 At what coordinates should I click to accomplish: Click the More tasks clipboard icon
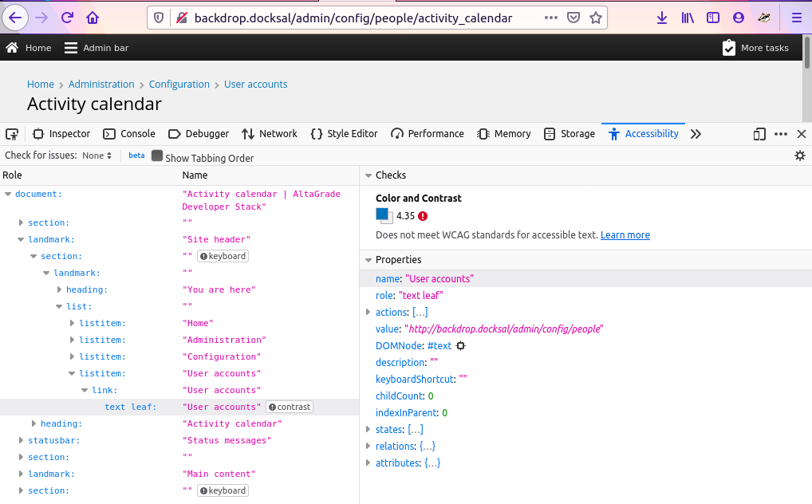[x=728, y=48]
